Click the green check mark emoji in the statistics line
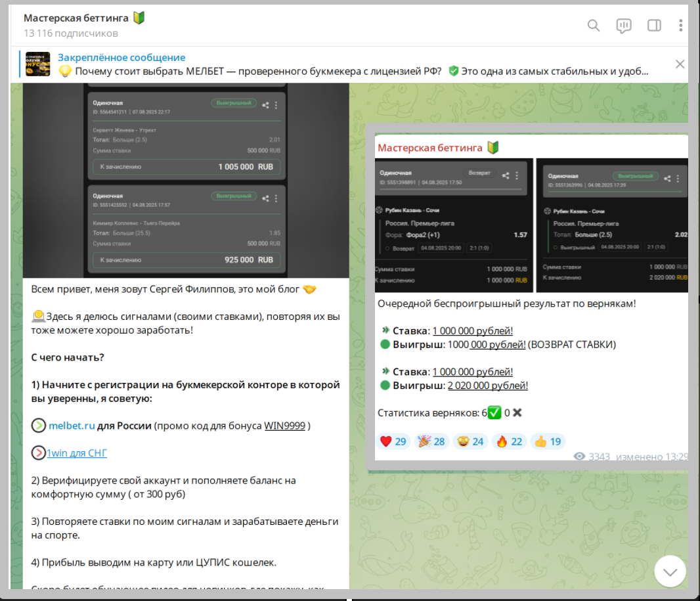The image size is (700, 601). point(494,412)
